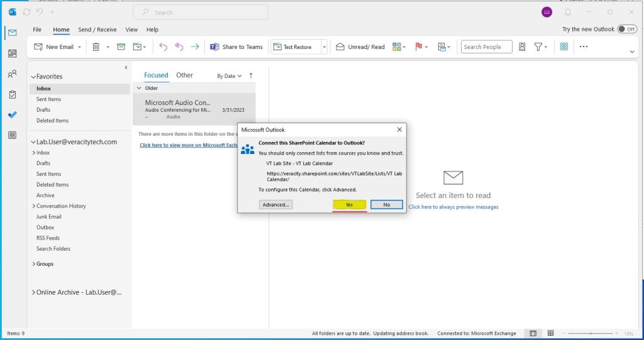644x340 pixels.
Task: Click the Reply arrow icon
Action: click(x=164, y=47)
